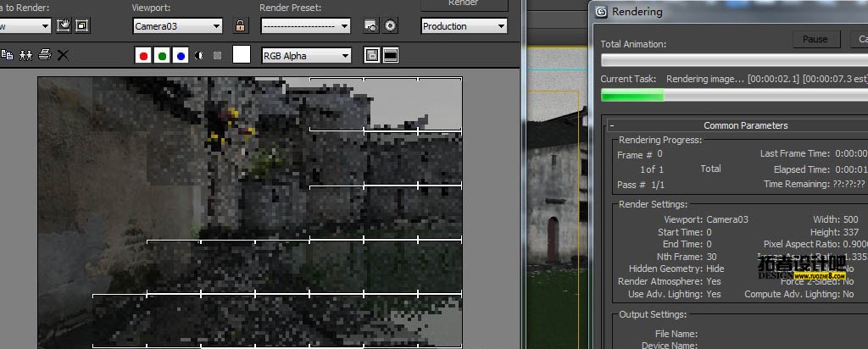
Task: Open the Render Preset dropdown
Action: point(305,26)
